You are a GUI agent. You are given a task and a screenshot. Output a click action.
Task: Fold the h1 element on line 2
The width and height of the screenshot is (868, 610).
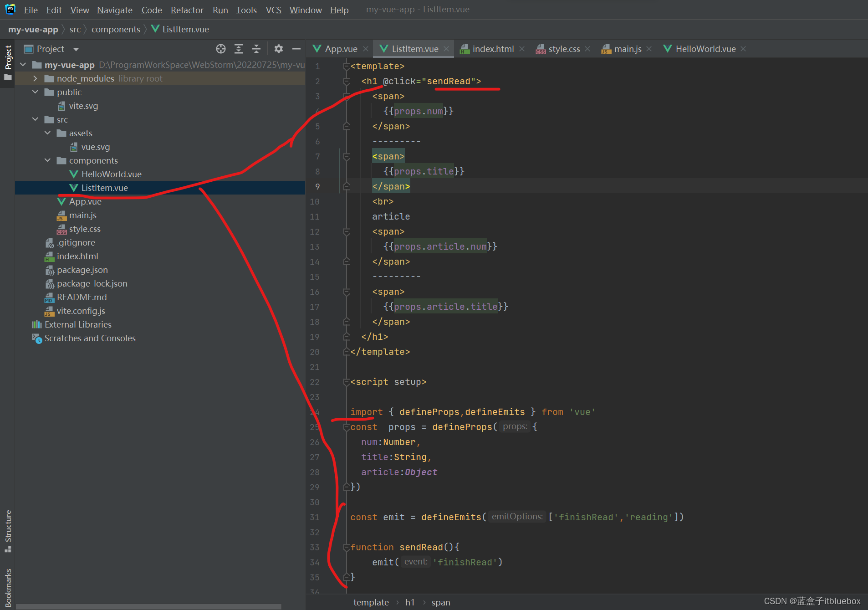pyautogui.click(x=347, y=82)
